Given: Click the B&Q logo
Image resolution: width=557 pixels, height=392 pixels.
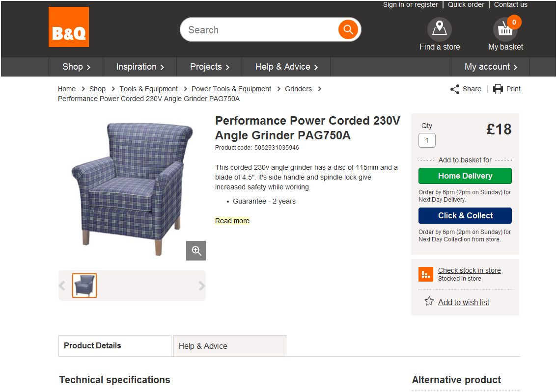Looking at the screenshot, I should pos(69,27).
